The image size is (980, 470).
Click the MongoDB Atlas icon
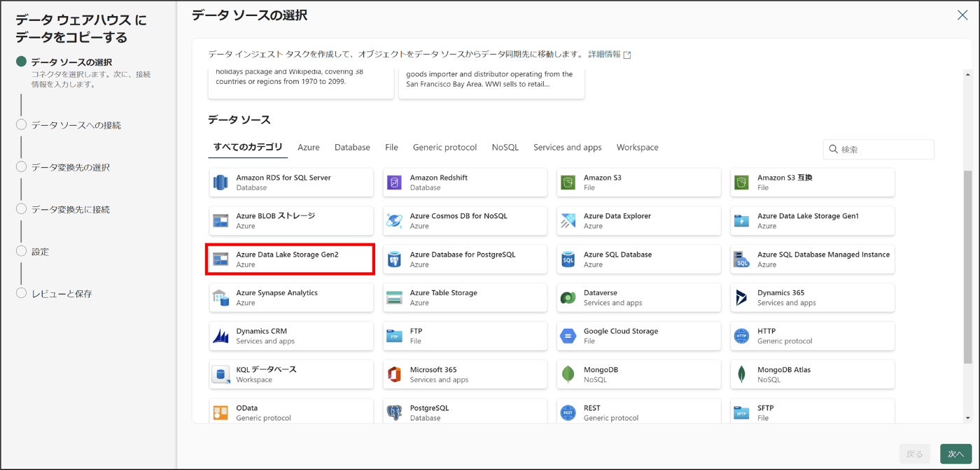(741, 375)
